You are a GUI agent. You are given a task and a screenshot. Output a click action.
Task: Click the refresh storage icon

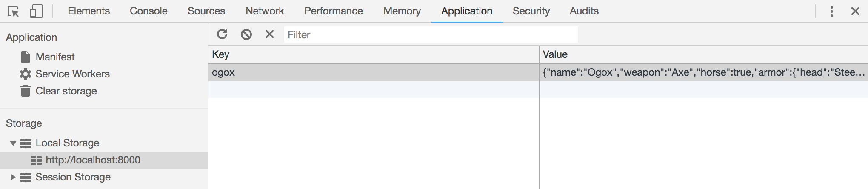click(222, 34)
